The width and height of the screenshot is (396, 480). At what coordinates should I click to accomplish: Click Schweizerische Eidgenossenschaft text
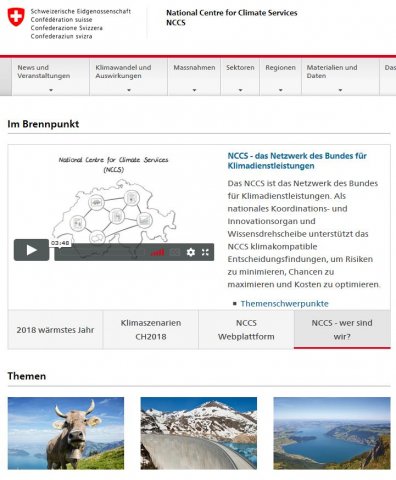click(81, 11)
